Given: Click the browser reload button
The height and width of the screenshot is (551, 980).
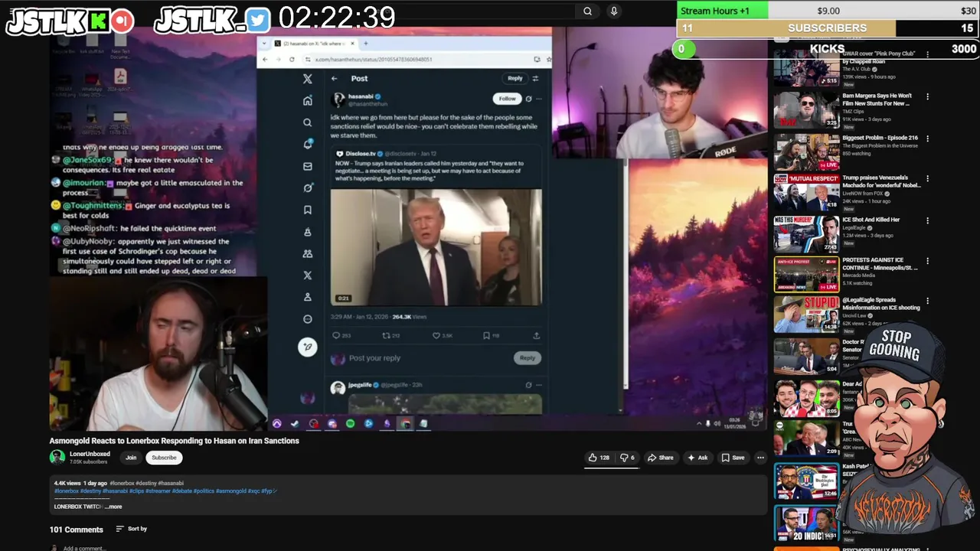Looking at the screenshot, I should pos(290,59).
